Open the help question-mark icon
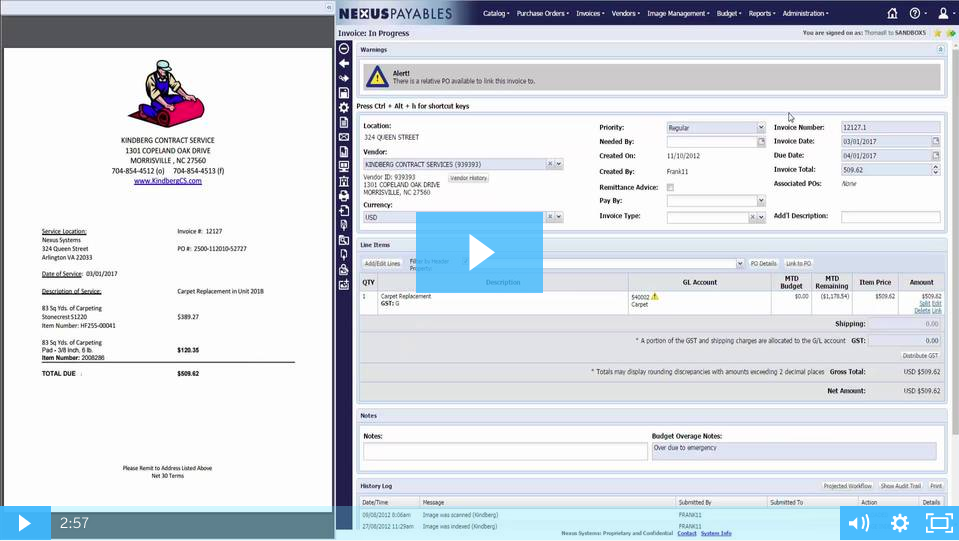 pyautogui.click(x=914, y=13)
